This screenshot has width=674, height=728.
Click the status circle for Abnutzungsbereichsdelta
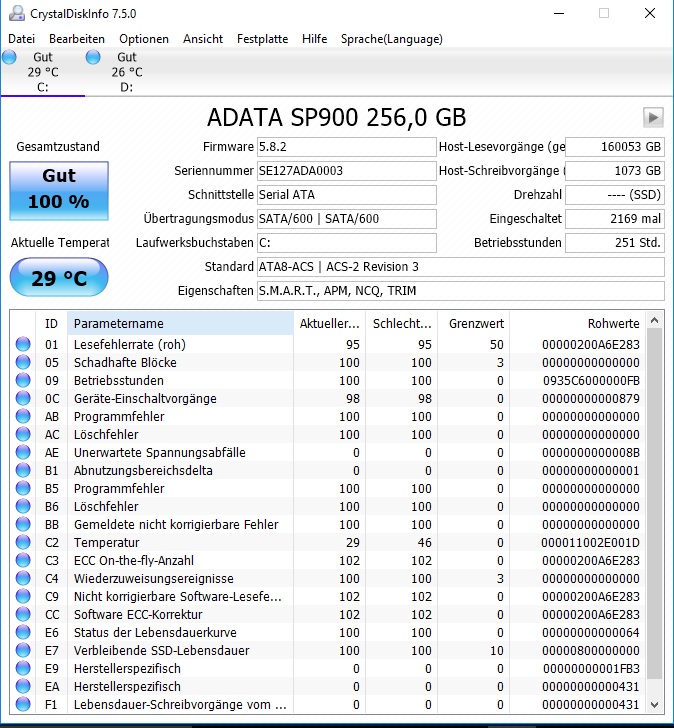pos(23,470)
